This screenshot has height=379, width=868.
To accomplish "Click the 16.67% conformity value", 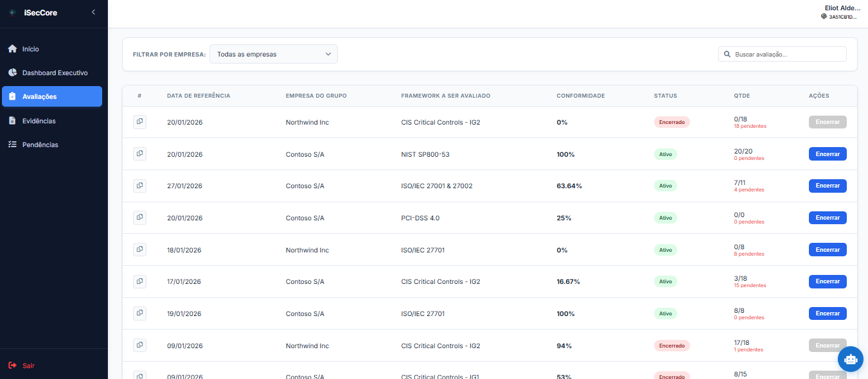I will (x=569, y=281).
